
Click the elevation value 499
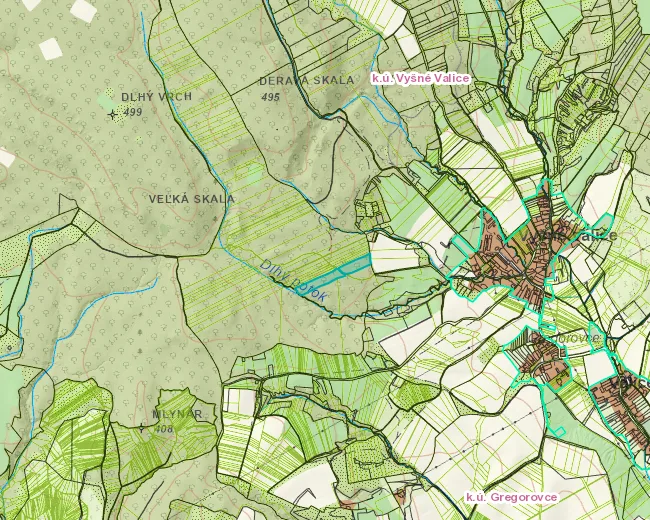coord(133,112)
